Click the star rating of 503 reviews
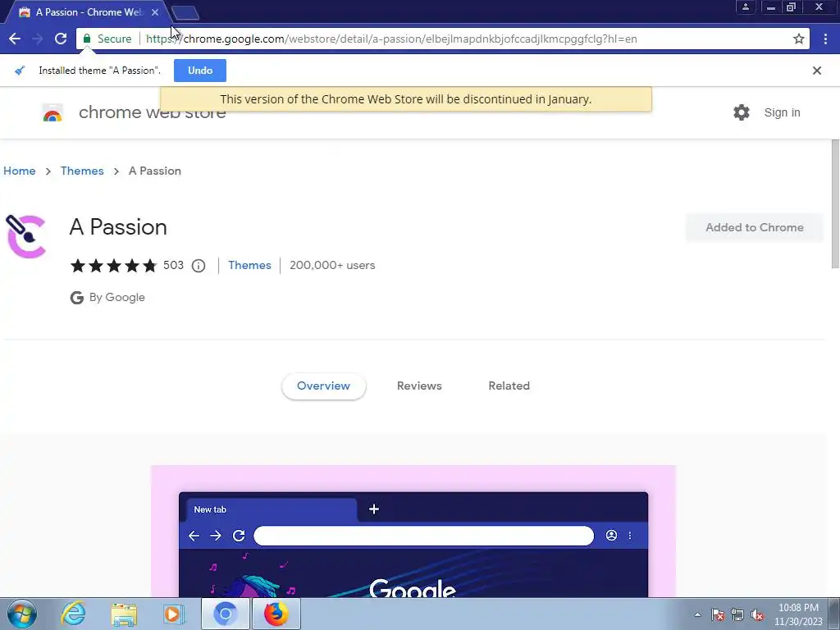The width and height of the screenshot is (840, 630). coord(113,266)
